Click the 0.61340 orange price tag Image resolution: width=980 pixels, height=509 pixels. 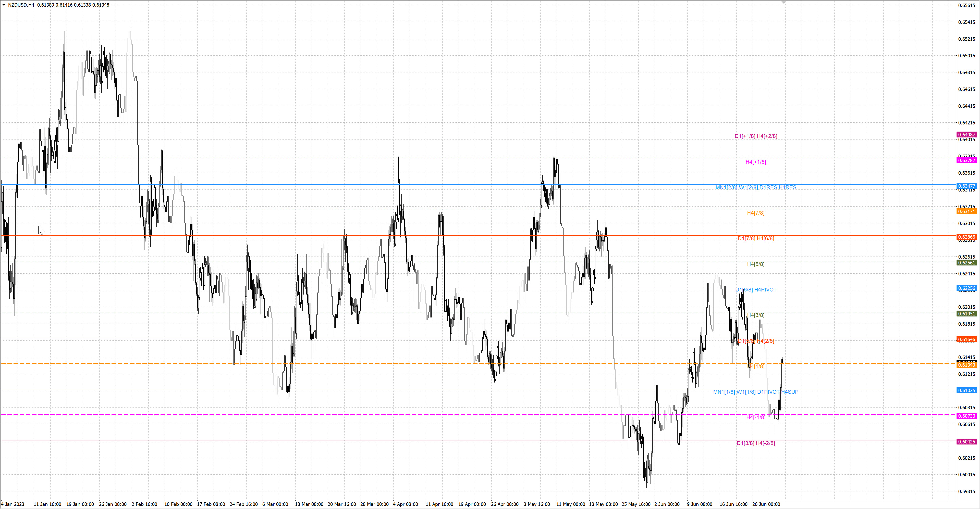967,365
